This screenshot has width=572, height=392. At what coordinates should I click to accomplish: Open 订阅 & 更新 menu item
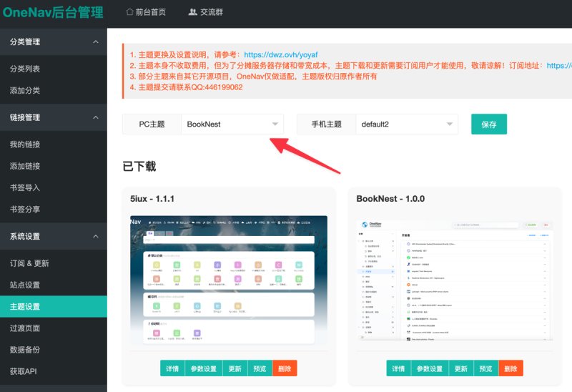click(x=53, y=263)
